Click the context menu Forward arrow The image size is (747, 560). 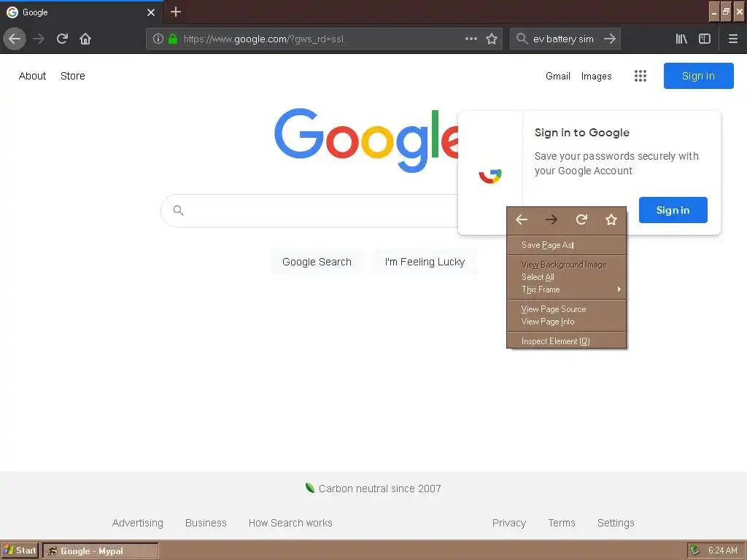tap(551, 219)
